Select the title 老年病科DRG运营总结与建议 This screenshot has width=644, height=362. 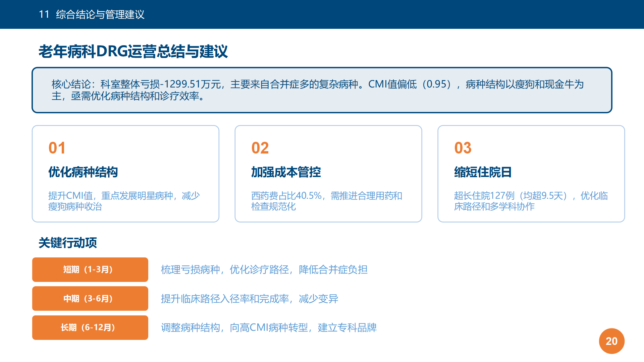[x=133, y=52]
